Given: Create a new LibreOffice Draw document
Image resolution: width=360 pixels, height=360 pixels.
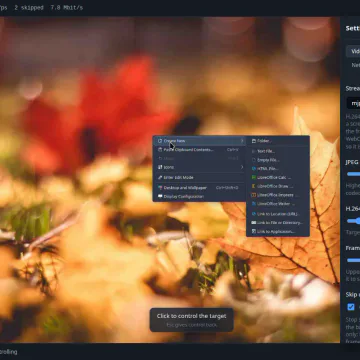Looking at the screenshot, I should pyautogui.click(x=278, y=186).
